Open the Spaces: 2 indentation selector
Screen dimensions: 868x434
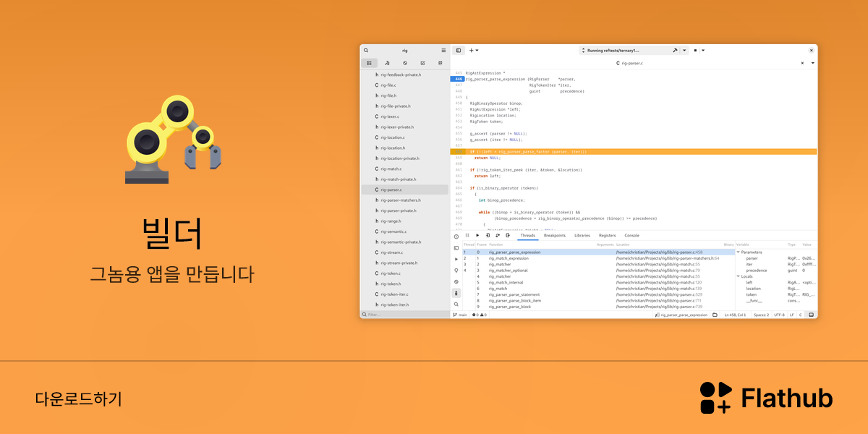click(x=761, y=315)
